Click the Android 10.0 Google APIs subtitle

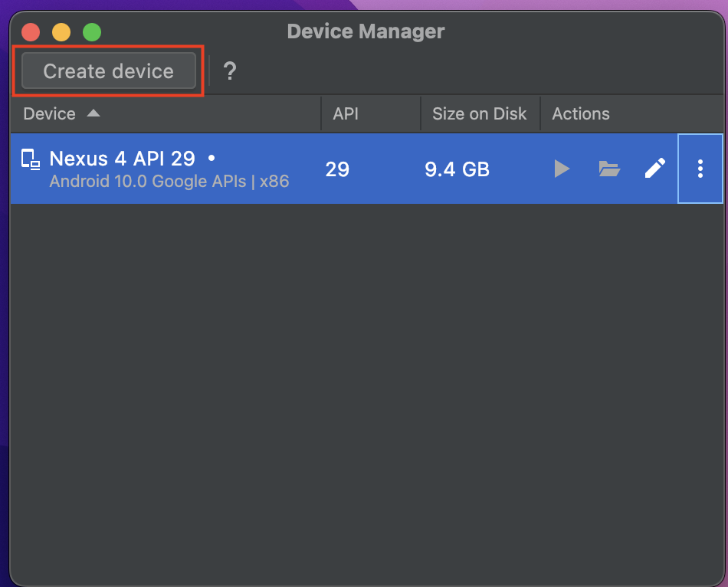click(x=169, y=182)
